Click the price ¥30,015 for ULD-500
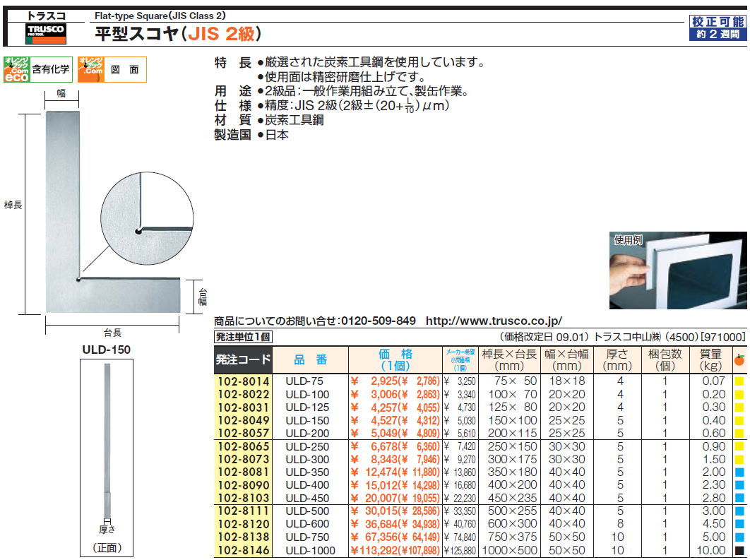 pos(374,511)
